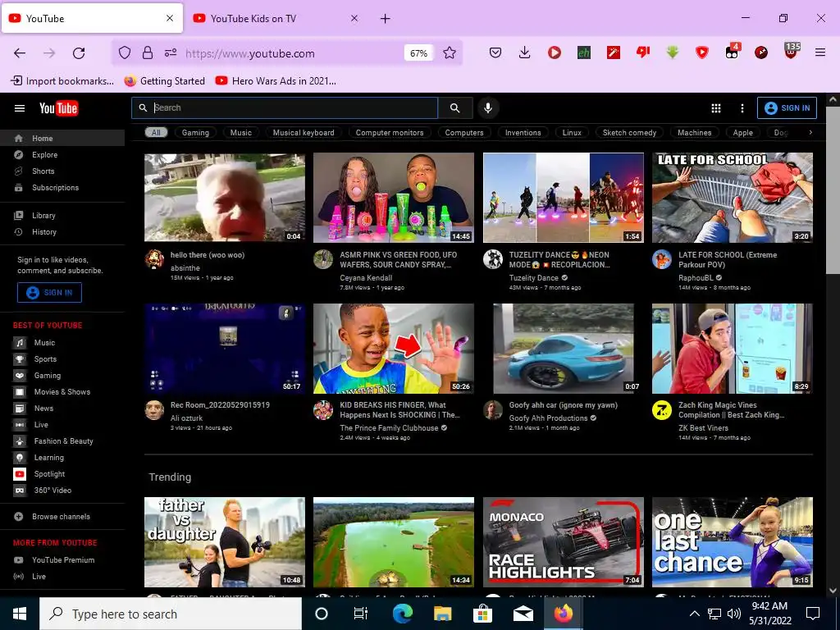
Task: Open Sports under Best of YouTube
Action: [x=62, y=359]
